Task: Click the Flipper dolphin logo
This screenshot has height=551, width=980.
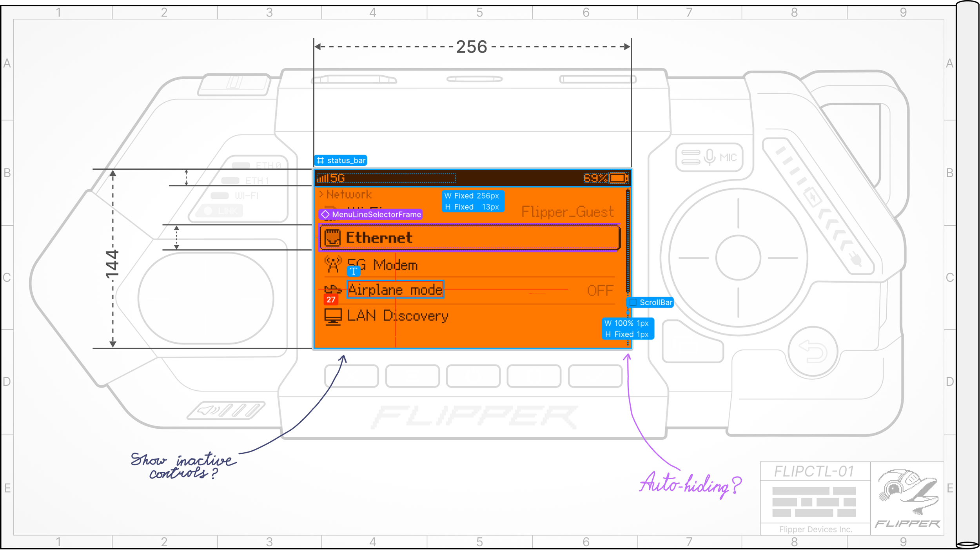Action: [908, 492]
